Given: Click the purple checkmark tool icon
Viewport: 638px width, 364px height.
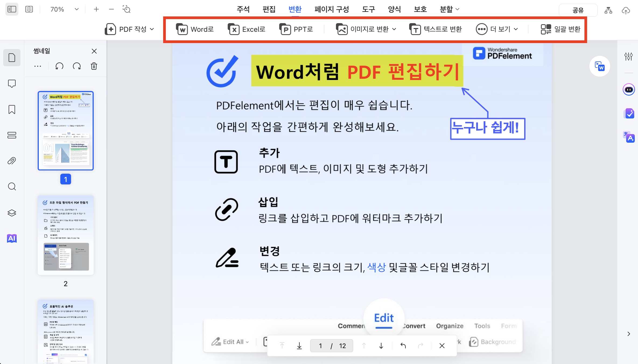Looking at the screenshot, I should 629,114.
